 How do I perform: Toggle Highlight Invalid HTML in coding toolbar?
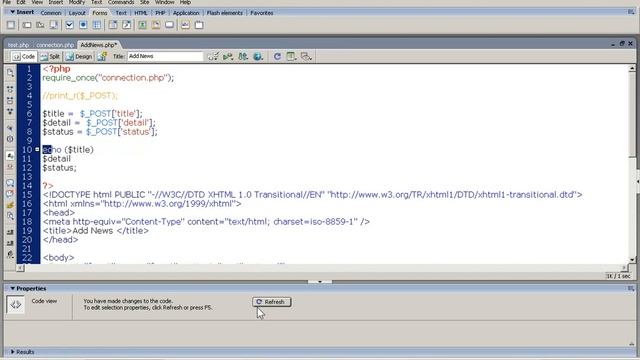tap(10, 167)
